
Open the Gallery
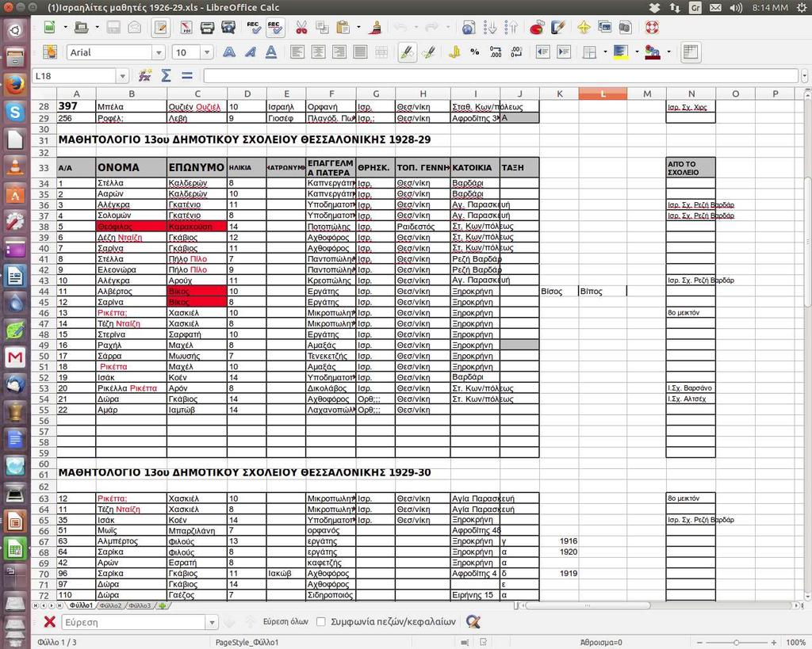pos(604,27)
